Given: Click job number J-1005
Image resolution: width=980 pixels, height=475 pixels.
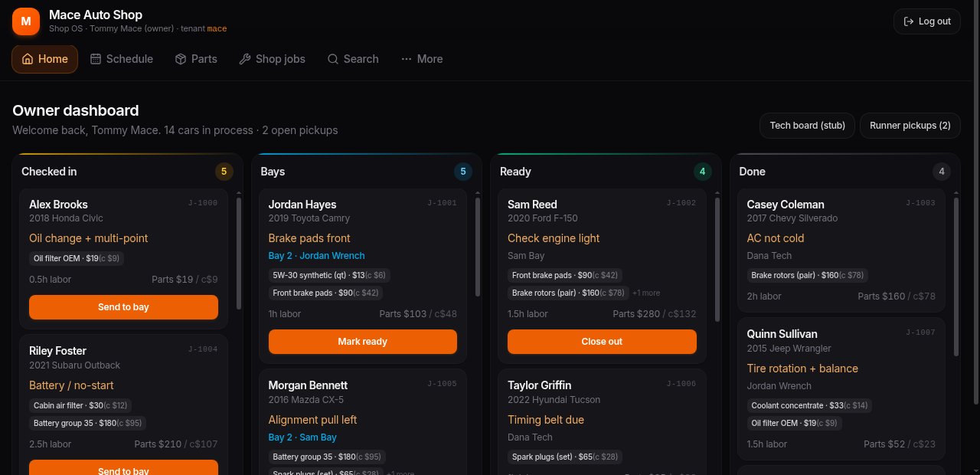Looking at the screenshot, I should pyautogui.click(x=442, y=384).
